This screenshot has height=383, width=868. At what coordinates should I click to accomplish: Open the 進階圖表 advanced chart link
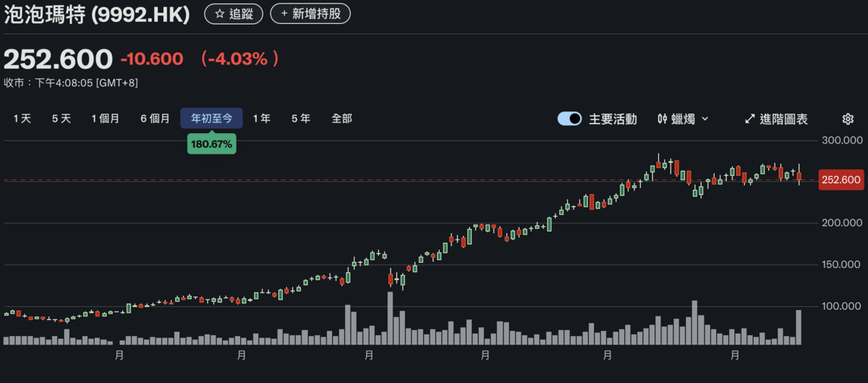pyautogui.click(x=775, y=119)
